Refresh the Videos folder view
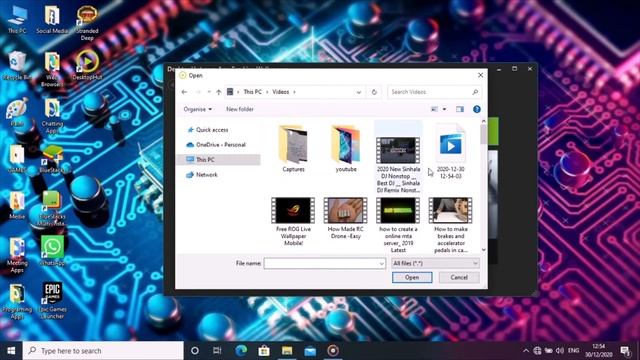The width and height of the screenshot is (640, 360). (x=374, y=92)
